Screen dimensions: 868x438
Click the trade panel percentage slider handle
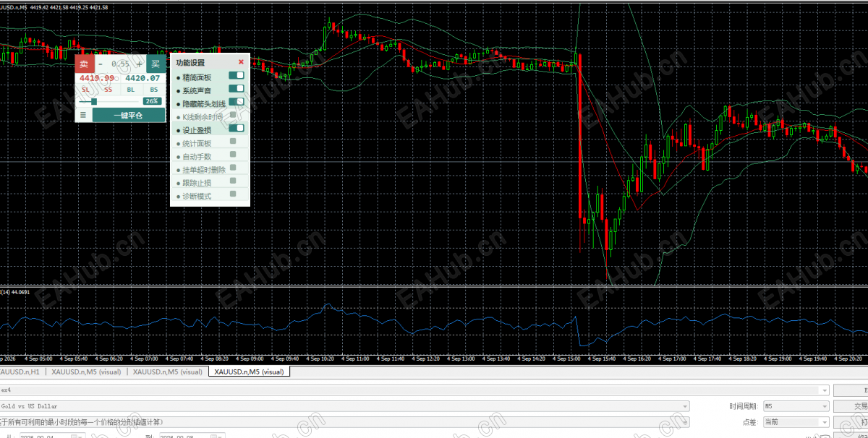coord(93,102)
